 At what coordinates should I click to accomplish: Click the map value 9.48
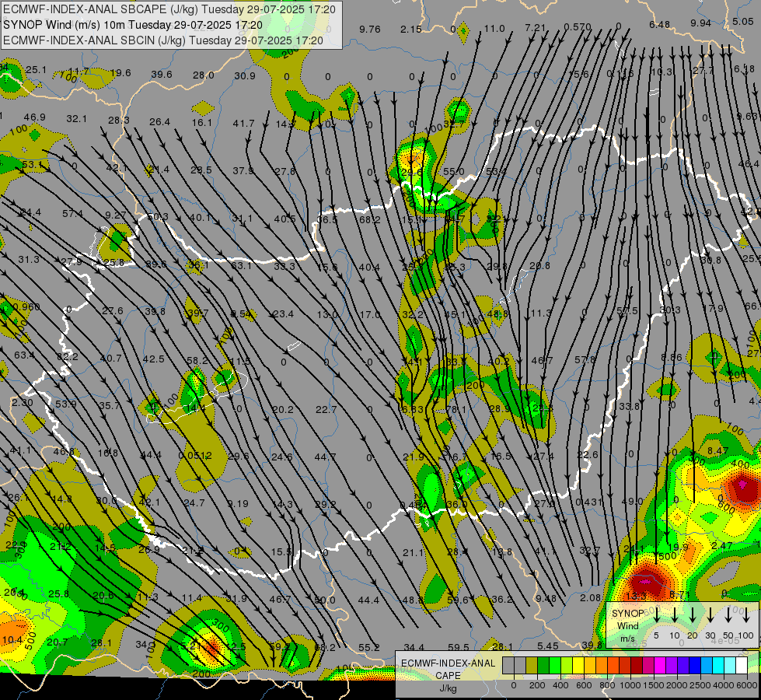pos(546,598)
